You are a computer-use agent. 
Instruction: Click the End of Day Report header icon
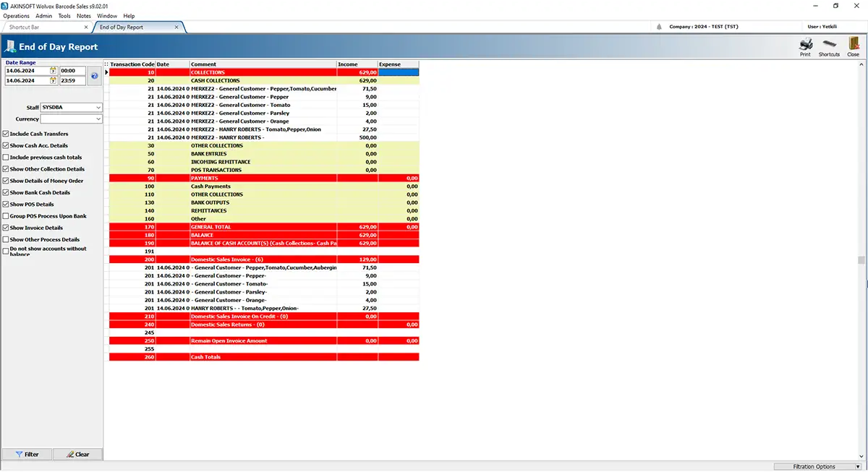pyautogui.click(x=10, y=47)
